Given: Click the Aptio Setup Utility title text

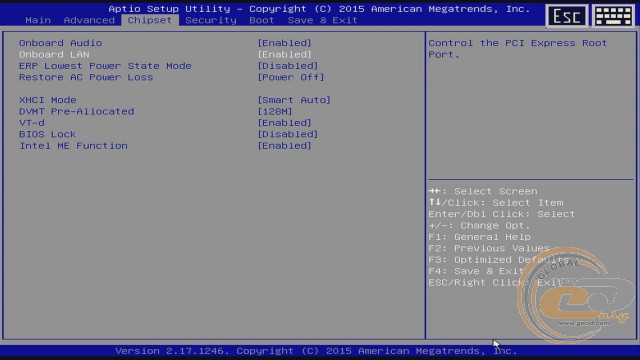Looking at the screenshot, I should pos(319,9).
